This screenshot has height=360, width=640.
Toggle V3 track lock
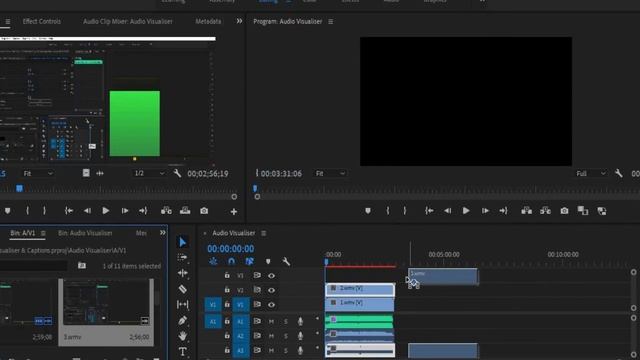click(x=227, y=276)
